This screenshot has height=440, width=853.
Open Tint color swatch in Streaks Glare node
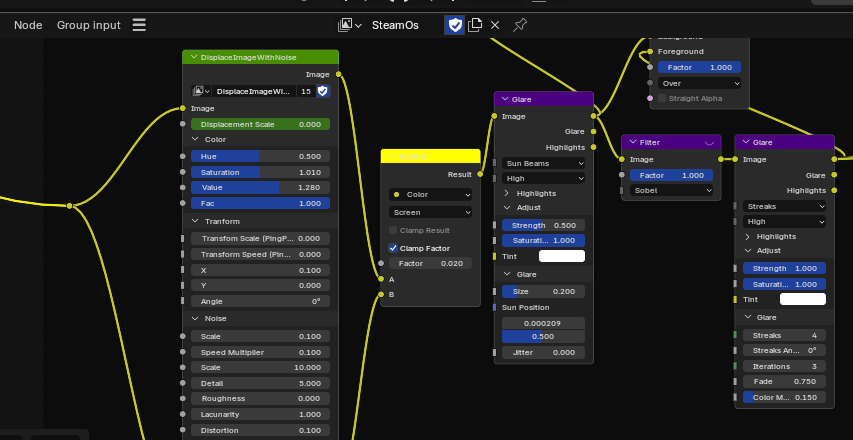point(803,299)
